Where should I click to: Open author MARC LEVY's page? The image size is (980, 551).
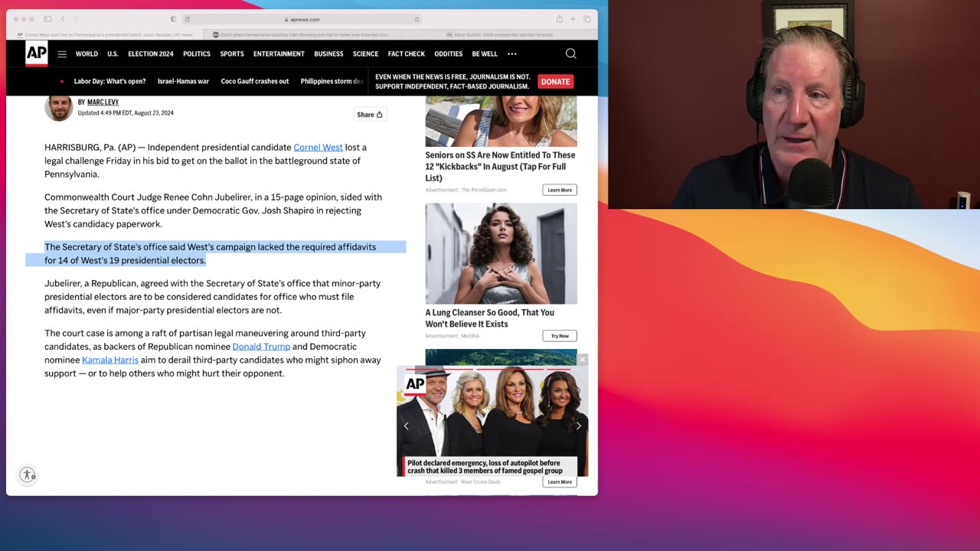click(103, 102)
